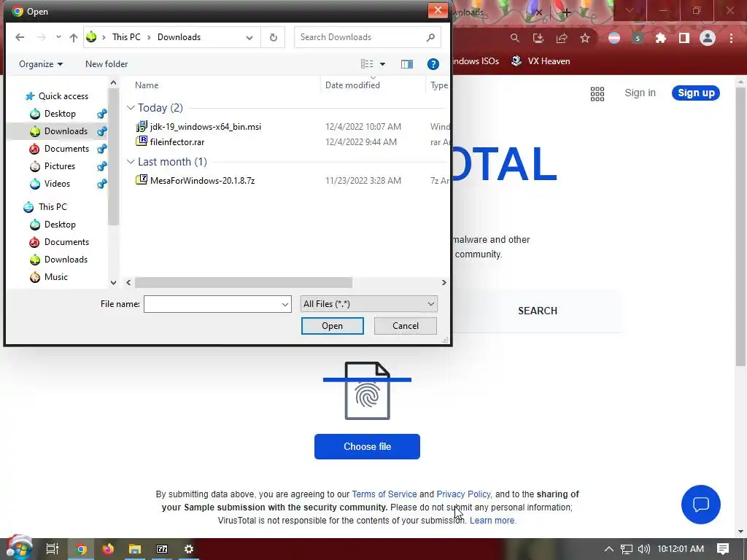
Task: Open a new Chrome tab
Action: click(566, 13)
